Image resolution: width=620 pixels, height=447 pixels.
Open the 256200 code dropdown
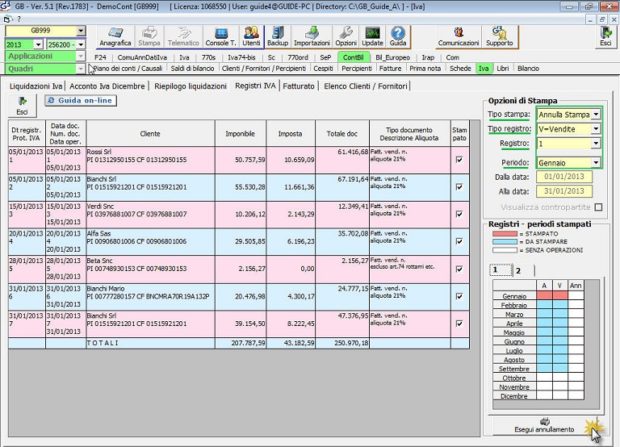[80, 44]
